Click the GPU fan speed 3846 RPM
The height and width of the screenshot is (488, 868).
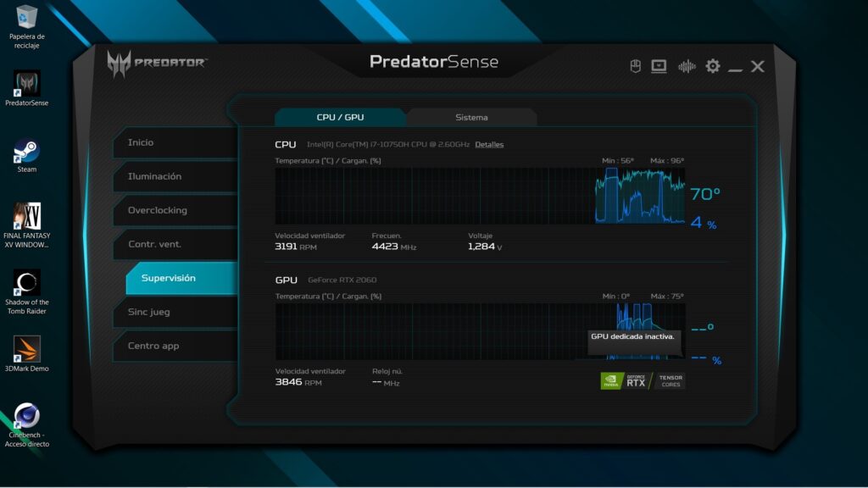(x=298, y=382)
